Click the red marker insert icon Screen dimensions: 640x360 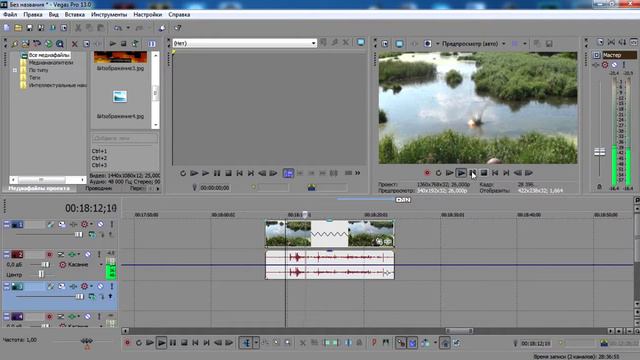(374, 343)
